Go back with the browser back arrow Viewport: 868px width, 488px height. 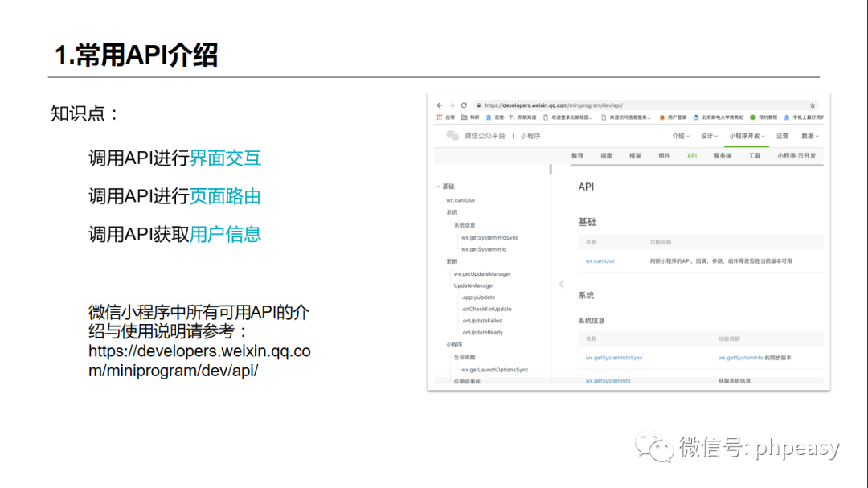point(440,105)
